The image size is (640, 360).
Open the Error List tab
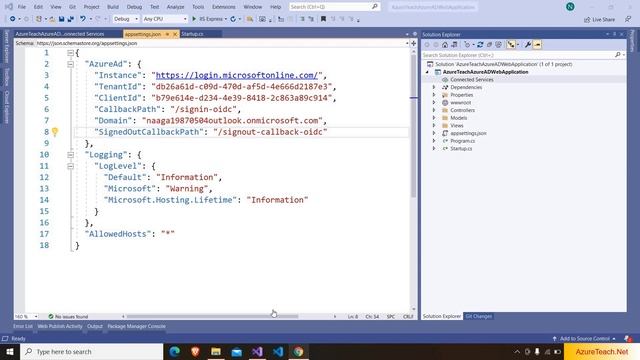click(22, 326)
